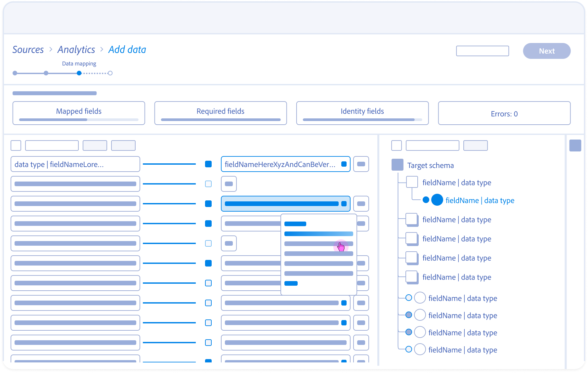Image resolution: width=588 pixels, height=373 pixels.
Task: Uncheck mapping checkbox in first field row
Action: [208, 164]
